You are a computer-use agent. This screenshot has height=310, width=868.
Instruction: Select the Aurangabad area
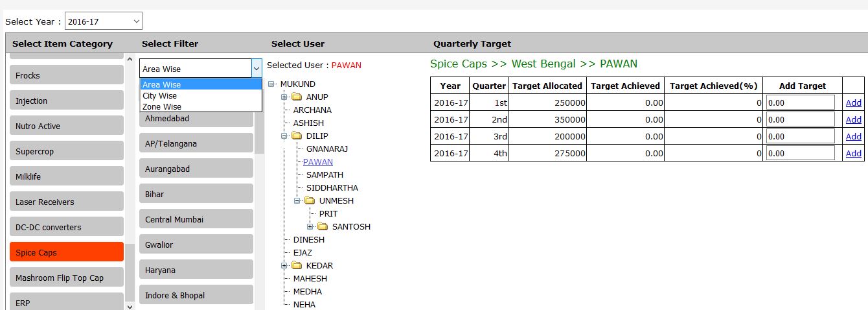tap(196, 169)
